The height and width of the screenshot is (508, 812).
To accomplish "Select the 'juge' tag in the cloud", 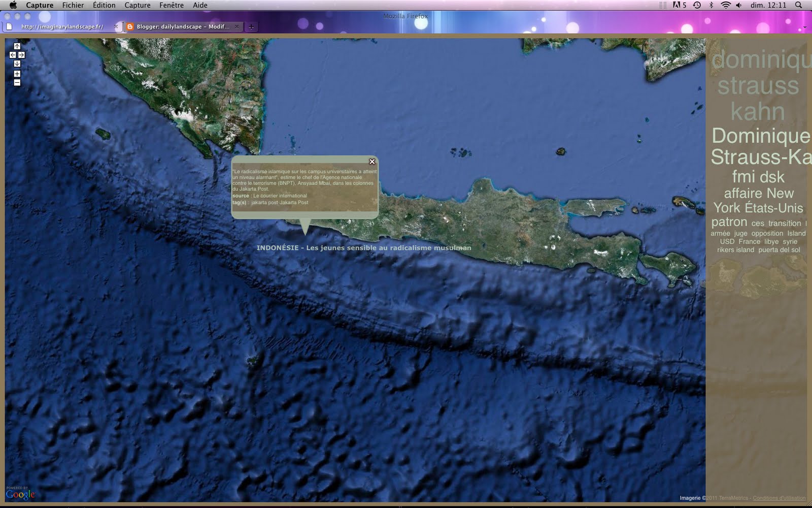I will [x=740, y=234].
